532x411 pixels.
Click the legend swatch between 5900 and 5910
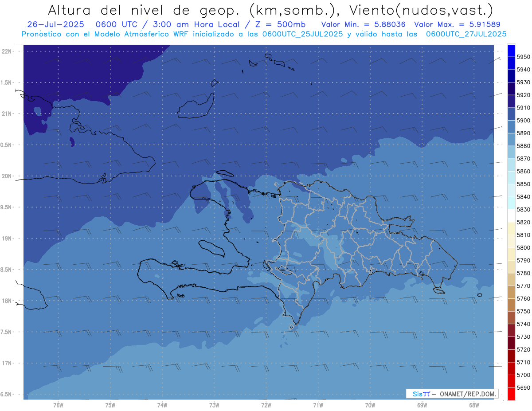[x=511, y=114]
